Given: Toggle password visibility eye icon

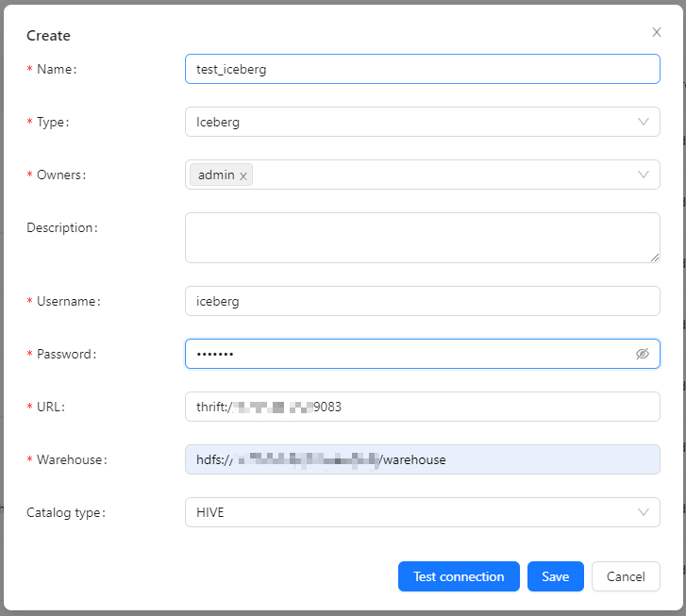Looking at the screenshot, I should (x=643, y=354).
